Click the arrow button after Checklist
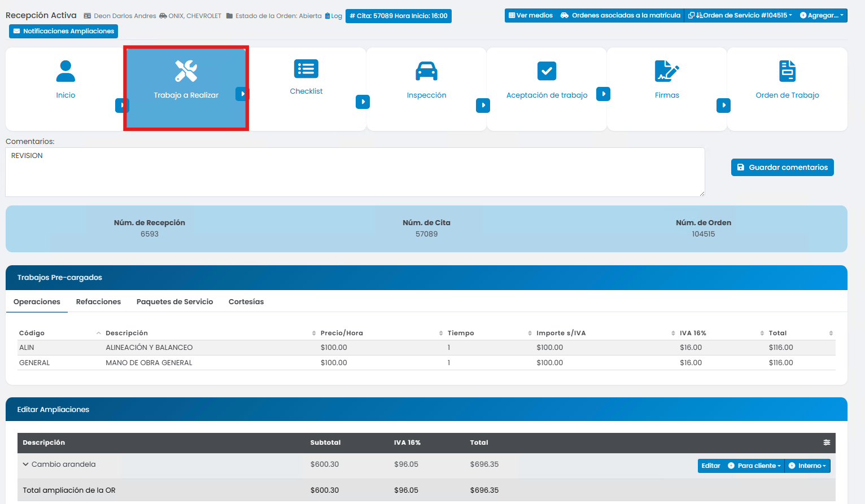Image resolution: width=865 pixels, height=504 pixels. pos(362,102)
